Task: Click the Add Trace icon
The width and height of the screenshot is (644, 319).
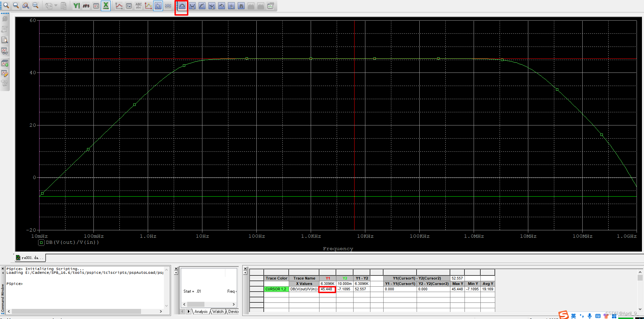Action: pyautogui.click(x=119, y=6)
